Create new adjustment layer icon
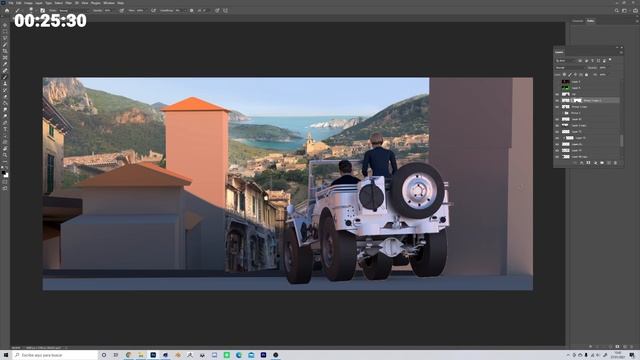Screen dimensions: 640x360 (595, 163)
